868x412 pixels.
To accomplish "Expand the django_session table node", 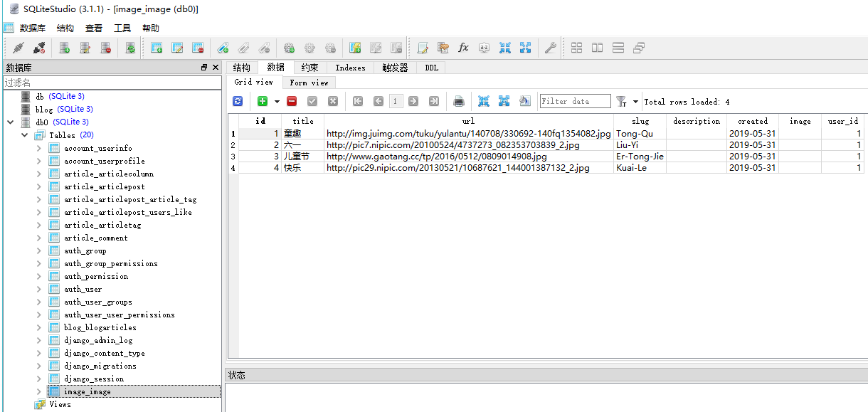I will [x=39, y=379].
